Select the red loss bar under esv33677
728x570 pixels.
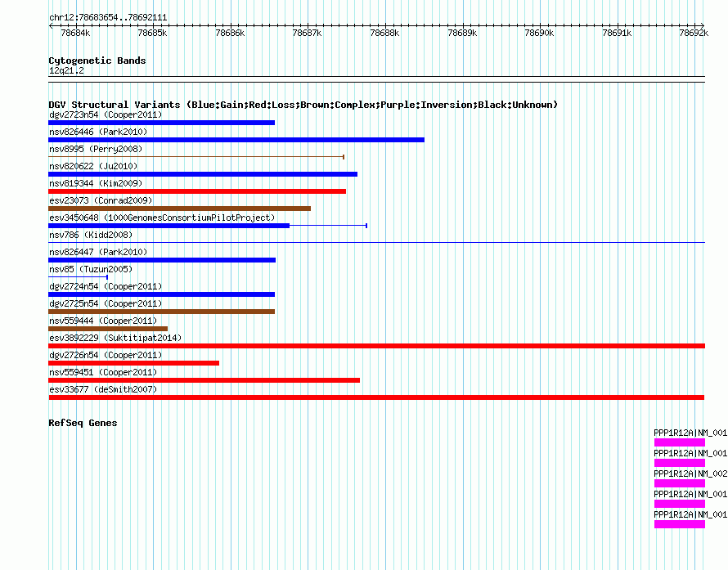(x=376, y=397)
